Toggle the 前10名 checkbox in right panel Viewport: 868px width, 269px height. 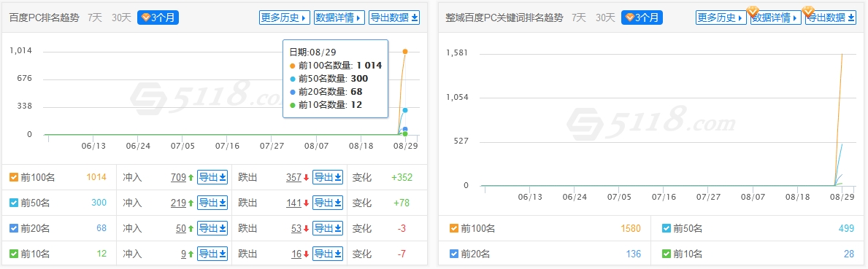(667, 254)
